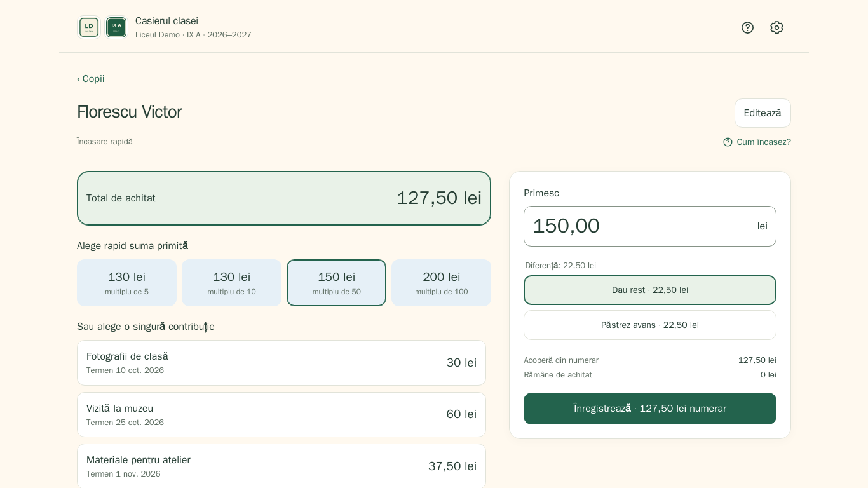Click the Primesc label
The width and height of the screenshot is (868, 488).
[541, 193]
